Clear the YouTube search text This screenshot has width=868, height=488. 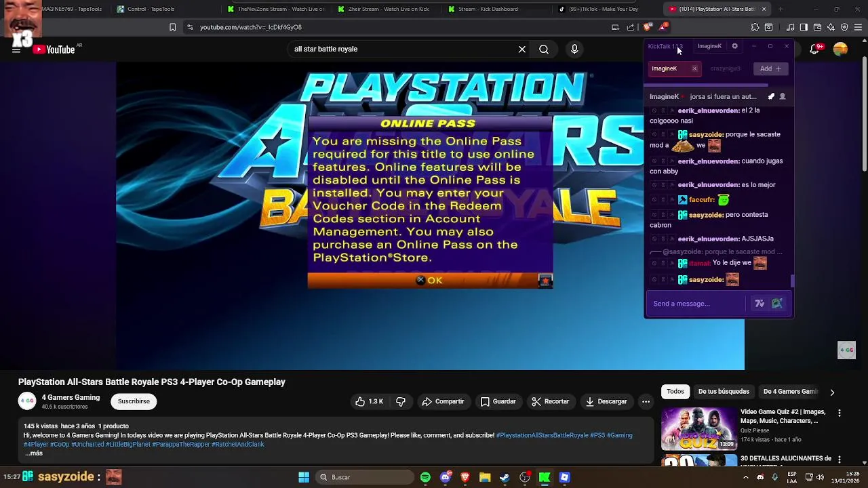[x=522, y=49]
